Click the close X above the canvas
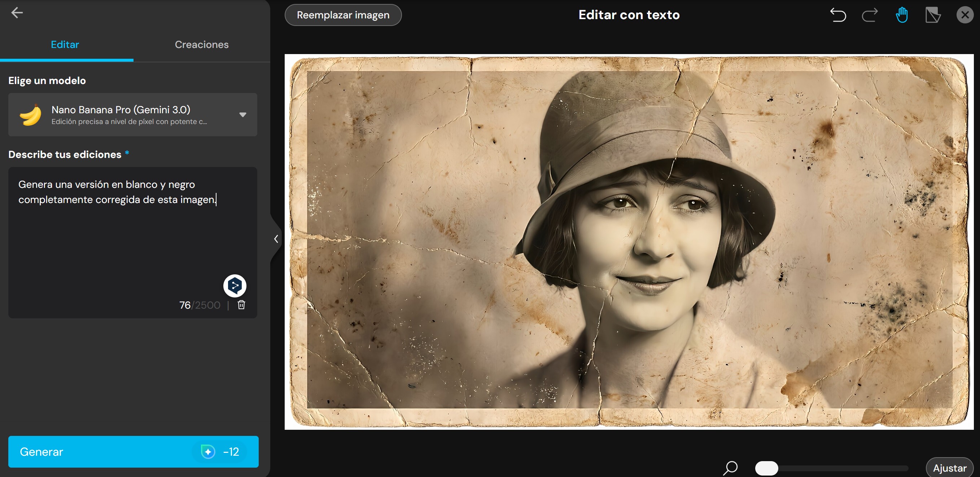This screenshot has width=980, height=477. coord(965,15)
